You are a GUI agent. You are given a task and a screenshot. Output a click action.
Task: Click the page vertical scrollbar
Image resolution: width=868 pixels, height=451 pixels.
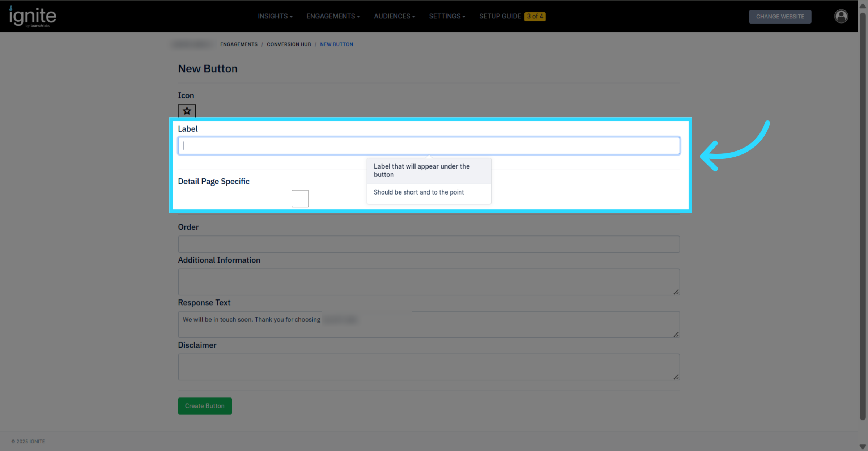863,217
